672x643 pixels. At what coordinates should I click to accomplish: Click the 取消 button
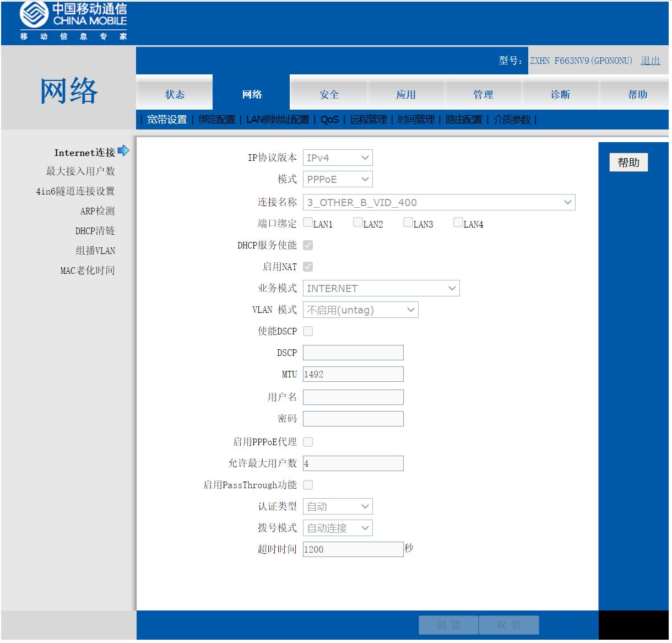(508, 625)
